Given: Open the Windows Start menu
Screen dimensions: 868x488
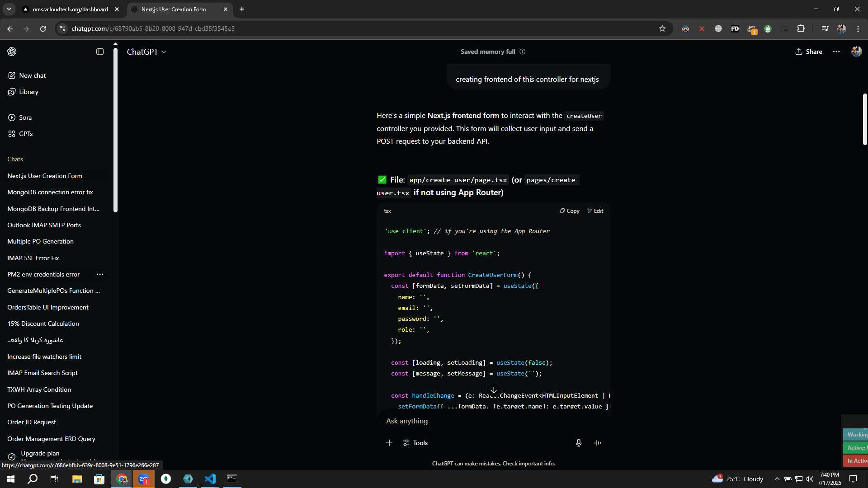Looking at the screenshot, I should pyautogui.click(x=11, y=479).
